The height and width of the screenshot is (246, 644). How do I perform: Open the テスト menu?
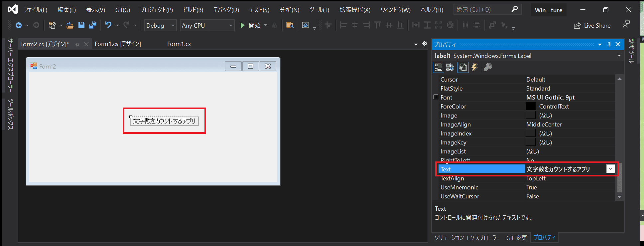(259, 10)
